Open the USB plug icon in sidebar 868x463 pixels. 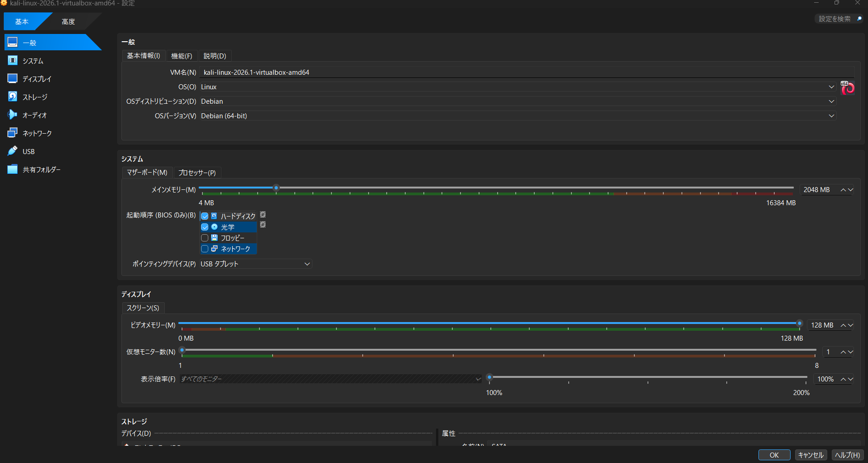coord(13,151)
